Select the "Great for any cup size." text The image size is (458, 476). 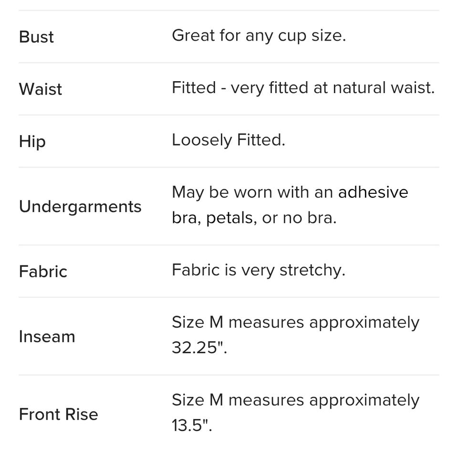tap(259, 36)
